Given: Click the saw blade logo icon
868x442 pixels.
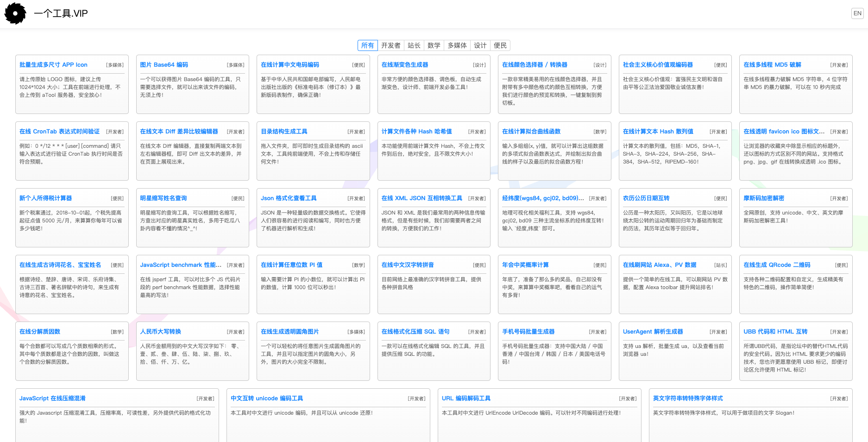Looking at the screenshot, I should tap(15, 13).
